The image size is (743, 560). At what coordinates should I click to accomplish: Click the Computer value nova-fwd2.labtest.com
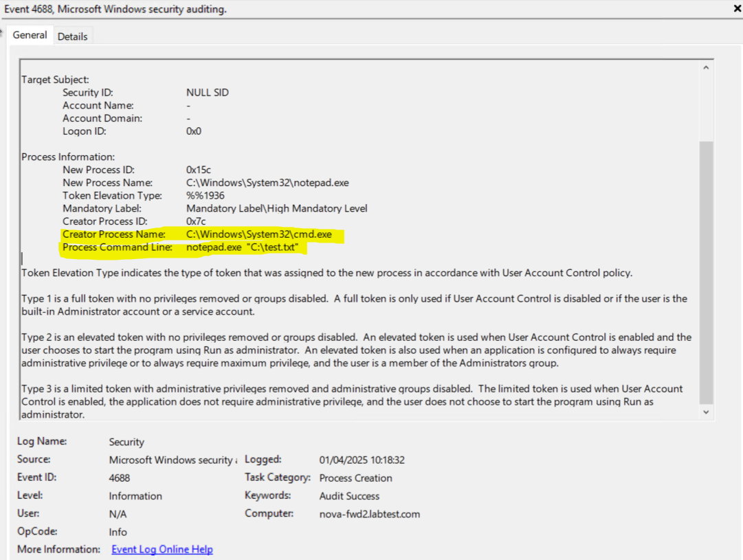pos(369,514)
